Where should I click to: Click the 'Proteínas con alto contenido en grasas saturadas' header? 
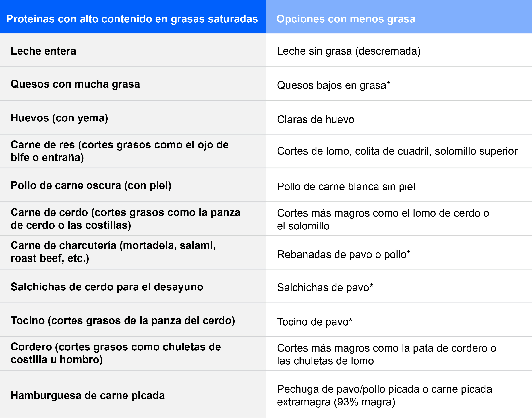132,19
